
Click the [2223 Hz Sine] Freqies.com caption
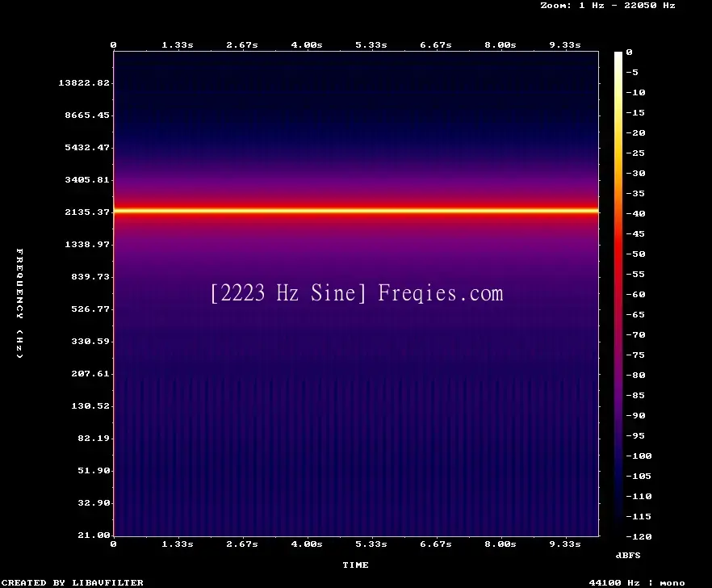(x=357, y=293)
